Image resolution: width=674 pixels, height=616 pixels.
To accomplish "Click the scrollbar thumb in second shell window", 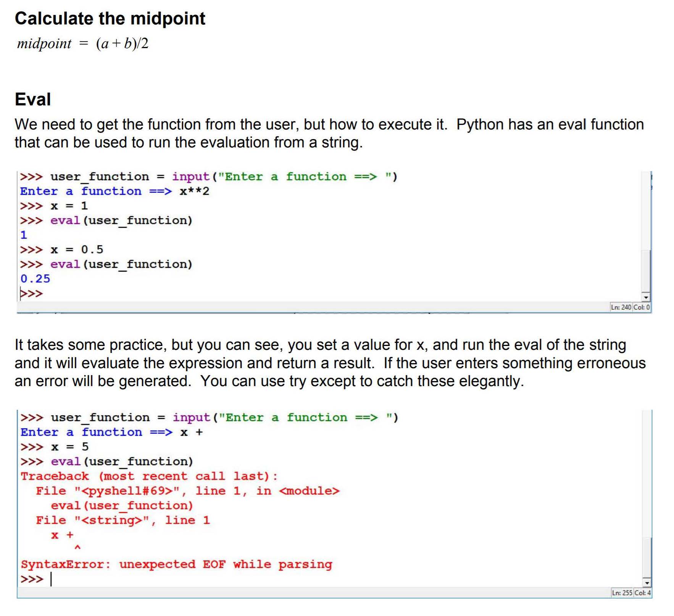I will (647, 558).
